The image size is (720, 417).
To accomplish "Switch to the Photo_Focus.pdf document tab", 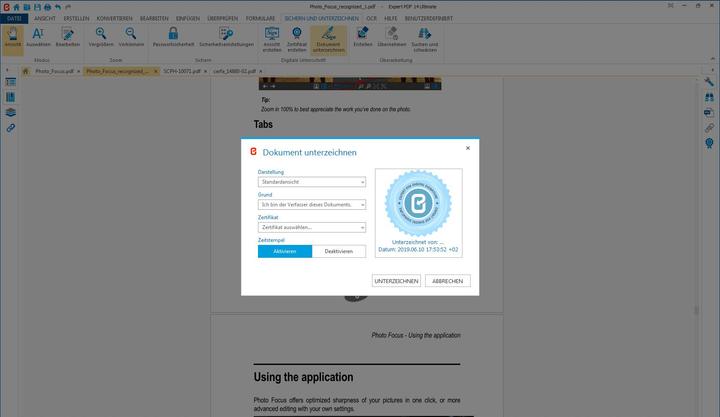I will click(54, 71).
